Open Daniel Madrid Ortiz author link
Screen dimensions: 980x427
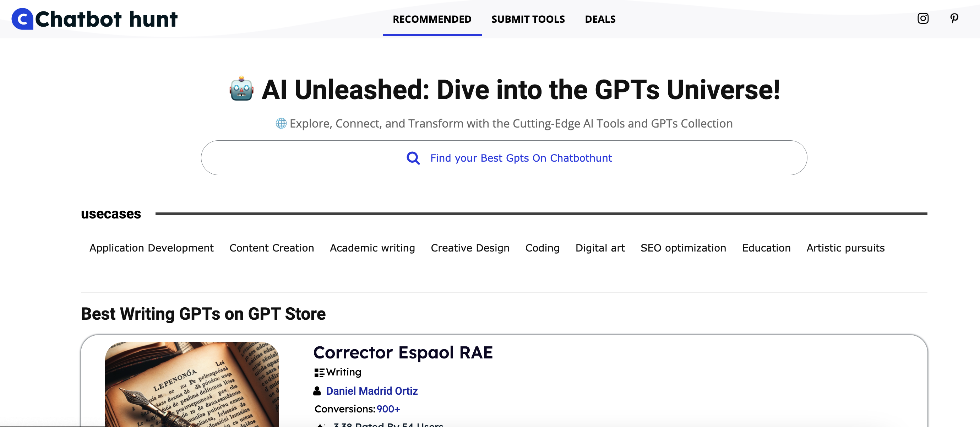tap(372, 391)
